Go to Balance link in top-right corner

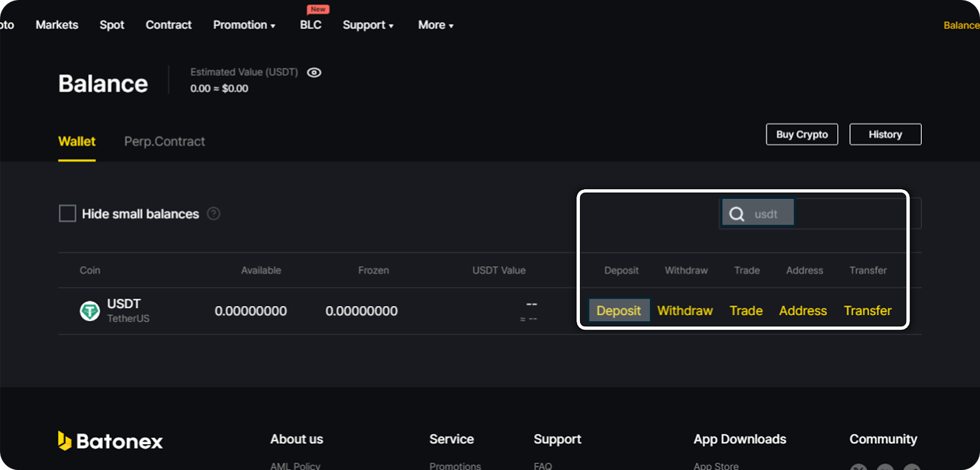pyautogui.click(x=961, y=25)
